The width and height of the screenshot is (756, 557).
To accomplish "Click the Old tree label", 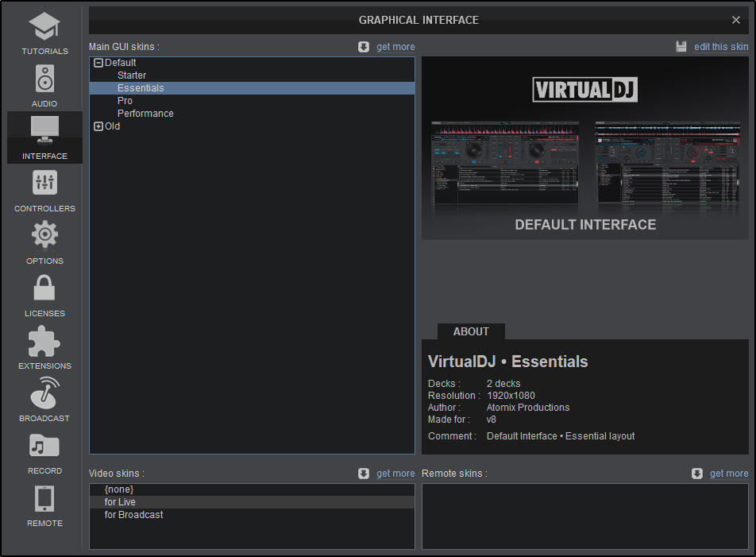I will tap(112, 126).
